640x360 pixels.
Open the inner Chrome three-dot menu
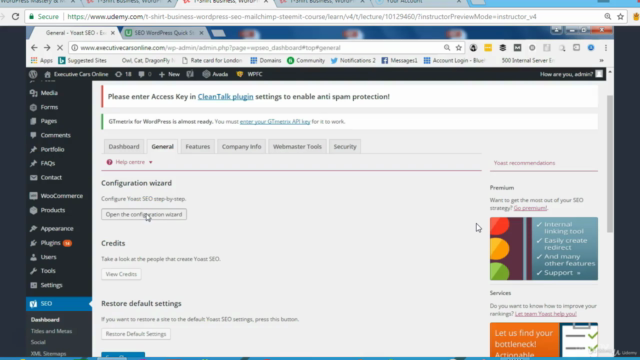coord(606,48)
